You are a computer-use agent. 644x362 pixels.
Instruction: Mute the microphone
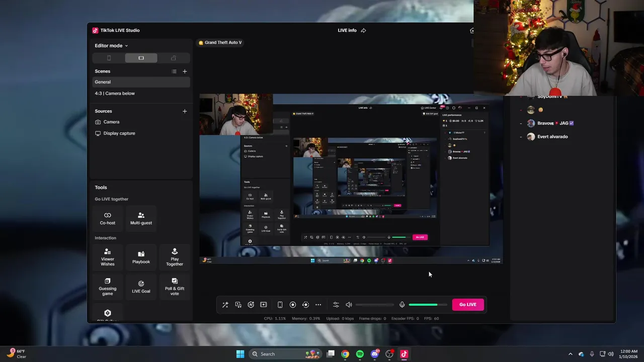(x=402, y=305)
